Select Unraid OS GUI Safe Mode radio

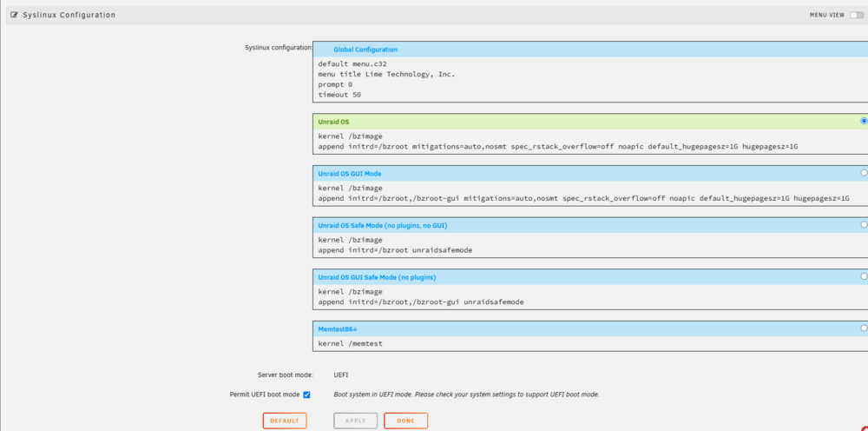click(865, 275)
